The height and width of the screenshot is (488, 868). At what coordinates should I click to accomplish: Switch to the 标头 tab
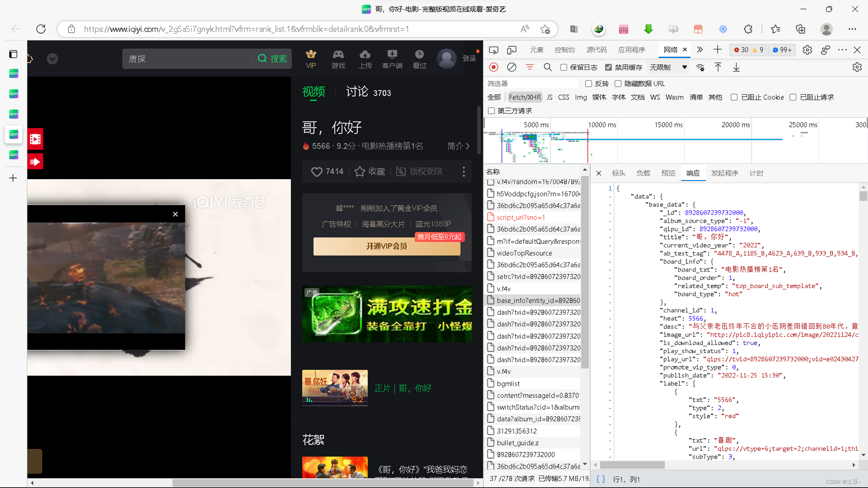pyautogui.click(x=618, y=173)
